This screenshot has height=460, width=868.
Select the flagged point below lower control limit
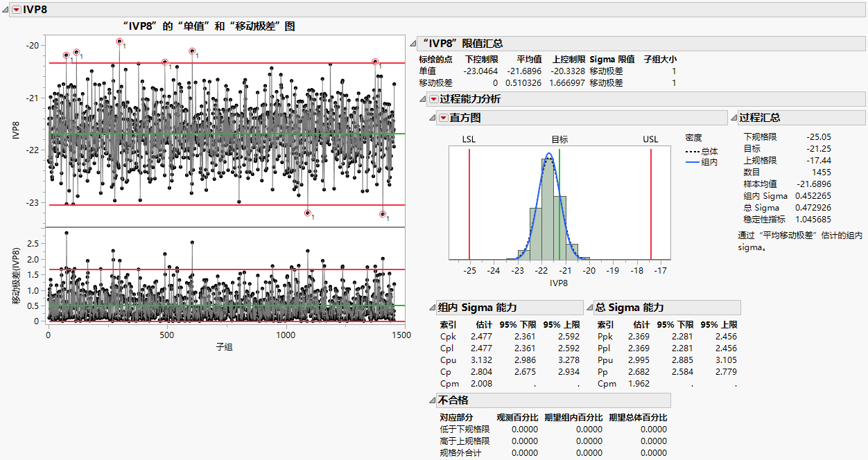point(308,212)
